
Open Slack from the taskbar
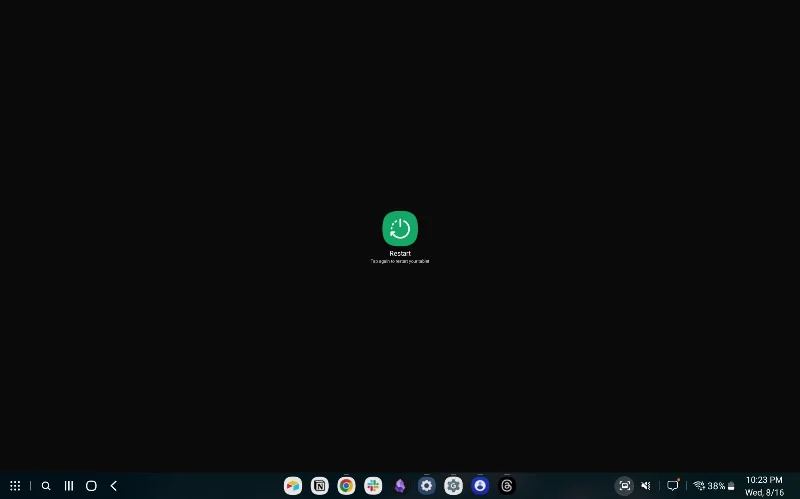[x=373, y=486]
